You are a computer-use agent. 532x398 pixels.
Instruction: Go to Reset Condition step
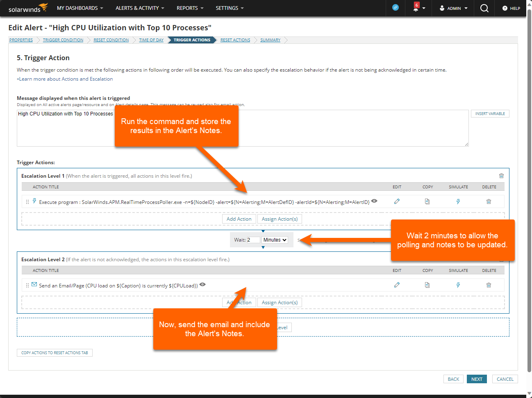point(111,40)
